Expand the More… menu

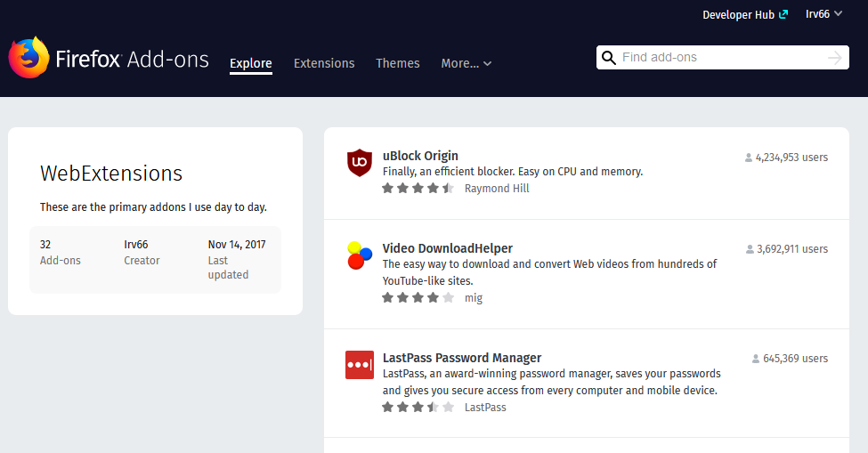(x=466, y=63)
